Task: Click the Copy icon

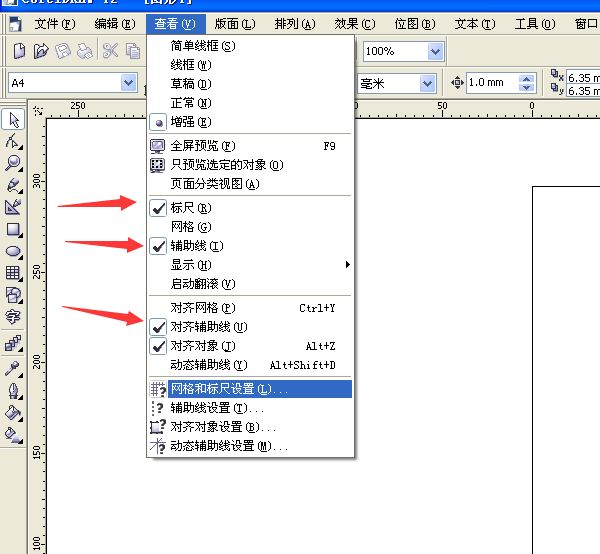Action: coord(133,51)
